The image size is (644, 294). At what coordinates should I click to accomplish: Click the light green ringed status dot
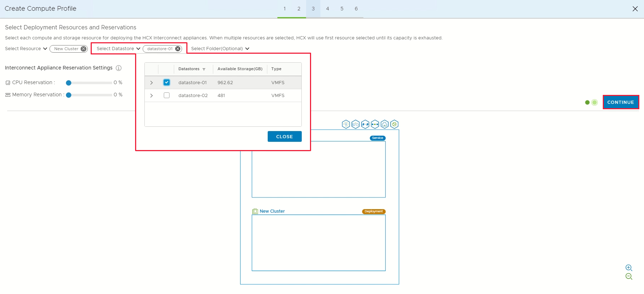point(595,102)
